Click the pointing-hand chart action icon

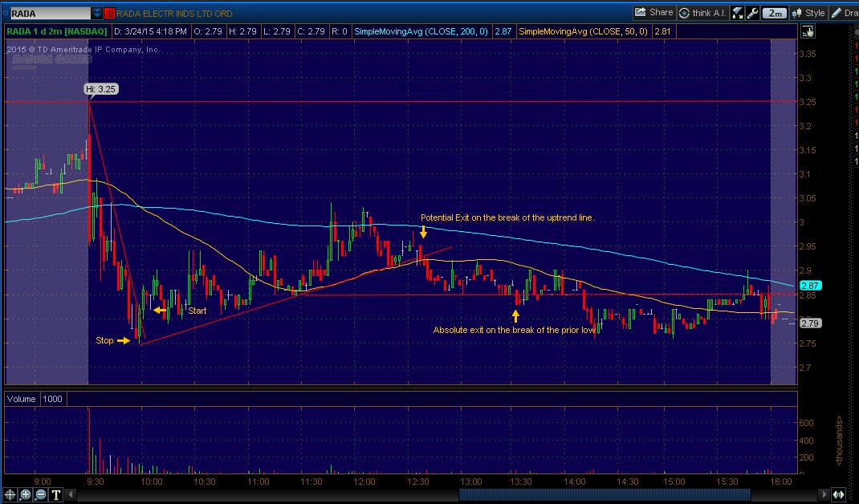pyautogui.click(x=808, y=32)
